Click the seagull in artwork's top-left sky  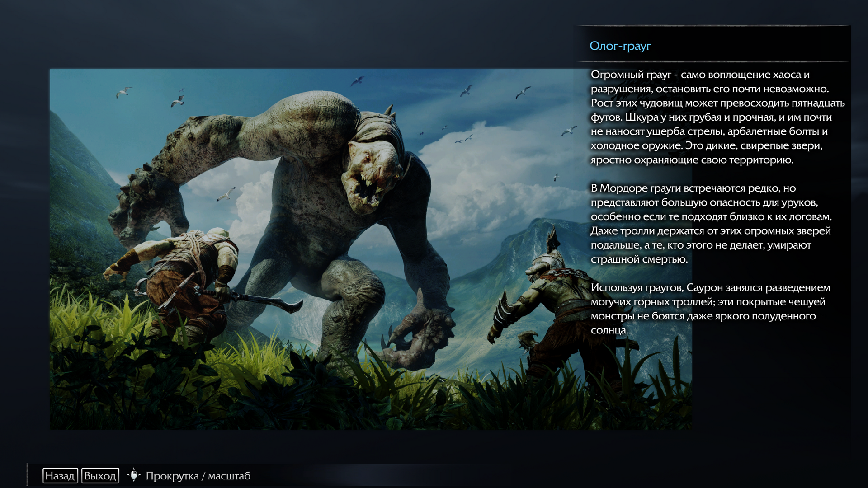point(123,92)
